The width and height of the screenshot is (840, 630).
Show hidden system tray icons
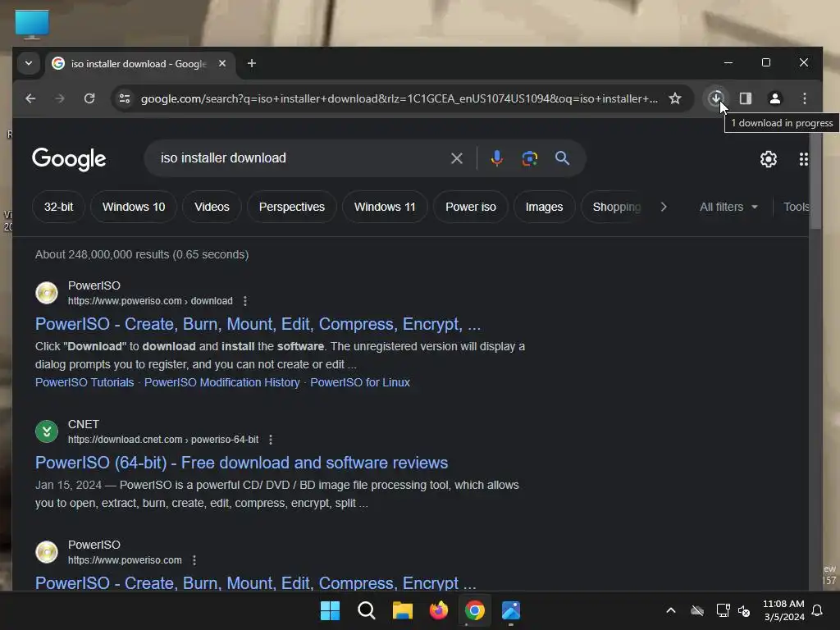(671, 610)
